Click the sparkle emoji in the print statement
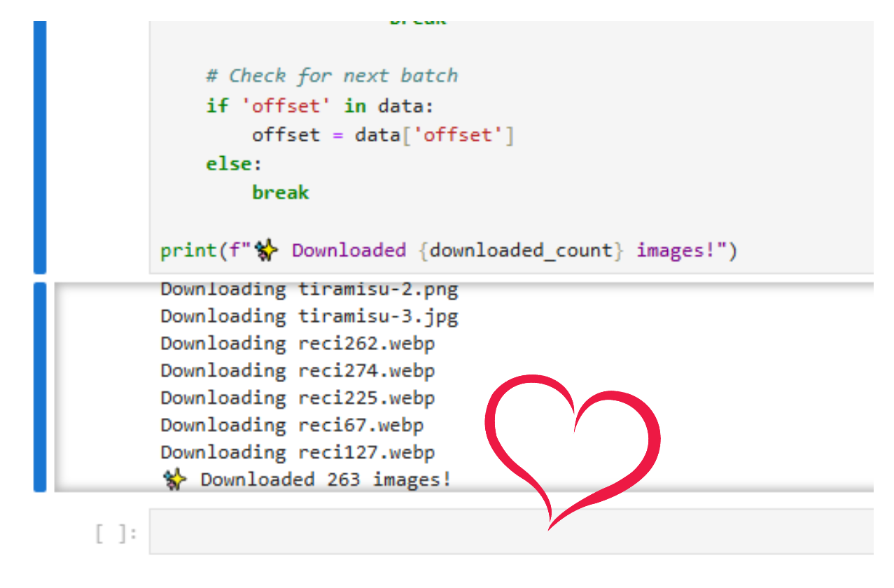This screenshot has height=588, width=894. [x=267, y=249]
